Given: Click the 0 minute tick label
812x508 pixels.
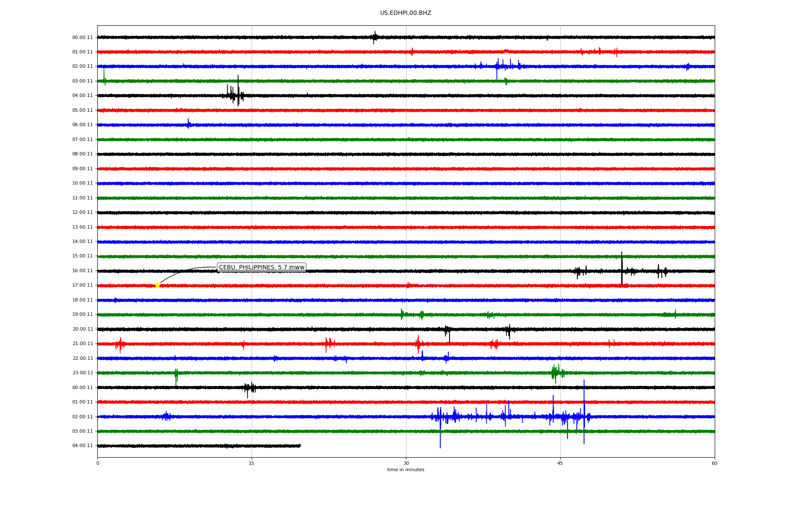Looking at the screenshot, I should point(98,463).
